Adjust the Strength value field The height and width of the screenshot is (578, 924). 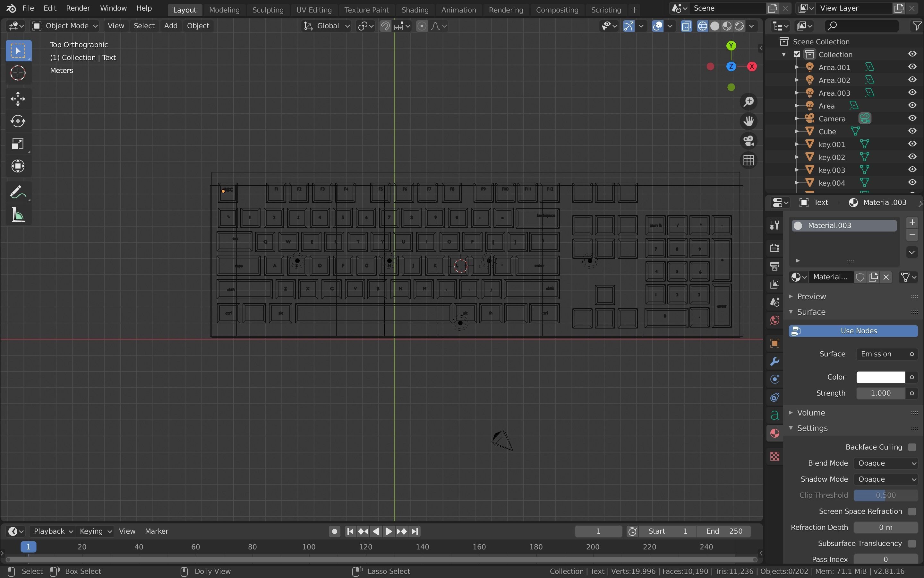(880, 393)
